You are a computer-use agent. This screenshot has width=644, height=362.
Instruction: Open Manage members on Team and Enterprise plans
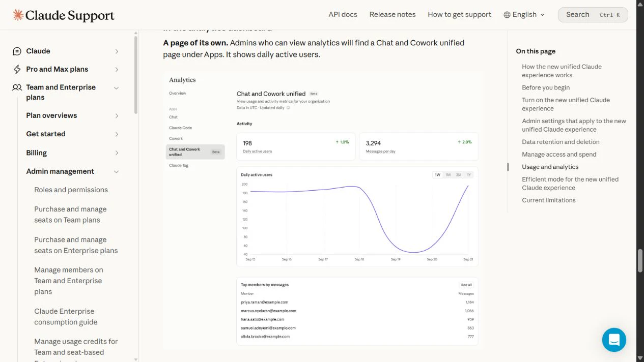[x=69, y=281]
